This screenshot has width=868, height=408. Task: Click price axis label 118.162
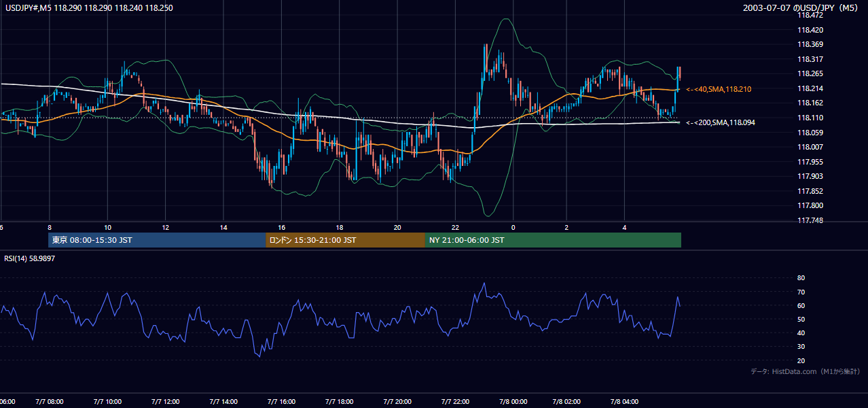(811, 103)
